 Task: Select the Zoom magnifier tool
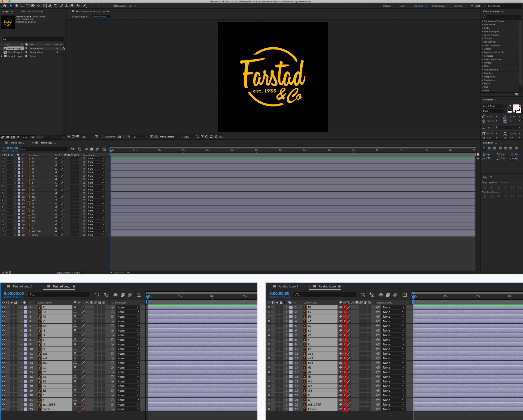[x=22, y=6]
